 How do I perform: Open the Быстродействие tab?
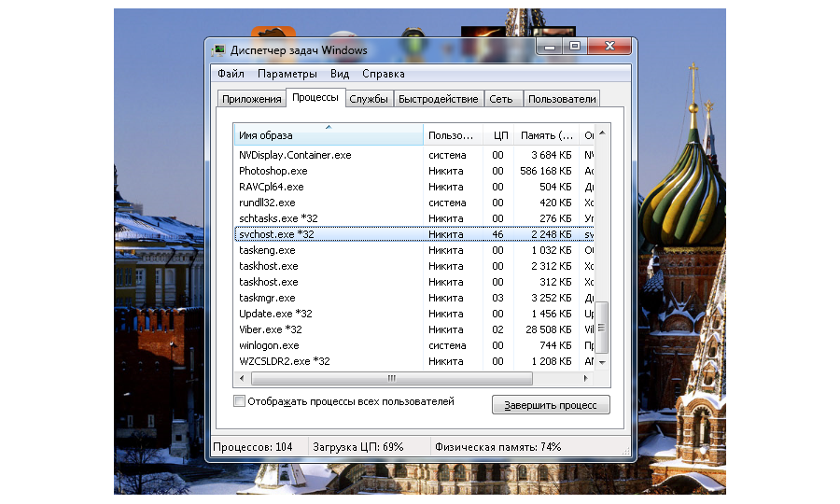[x=439, y=99]
